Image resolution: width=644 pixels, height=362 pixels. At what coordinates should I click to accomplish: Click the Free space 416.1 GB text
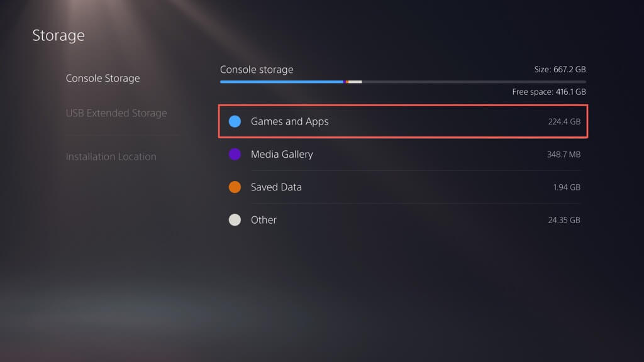click(549, 92)
